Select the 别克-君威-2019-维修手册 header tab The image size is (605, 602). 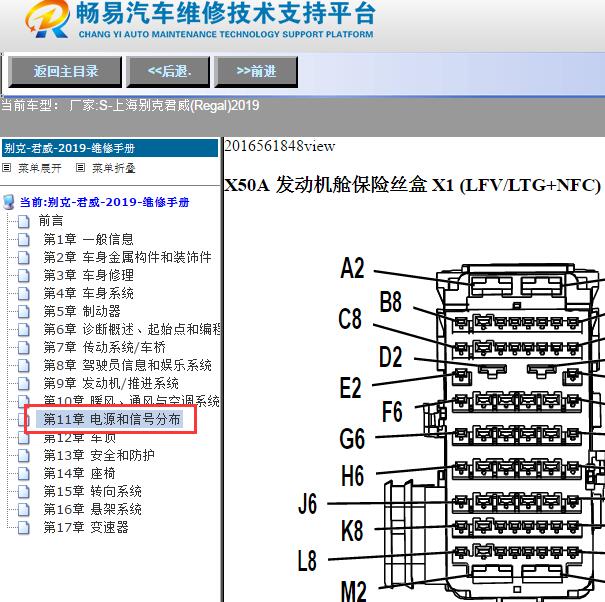click(x=110, y=148)
